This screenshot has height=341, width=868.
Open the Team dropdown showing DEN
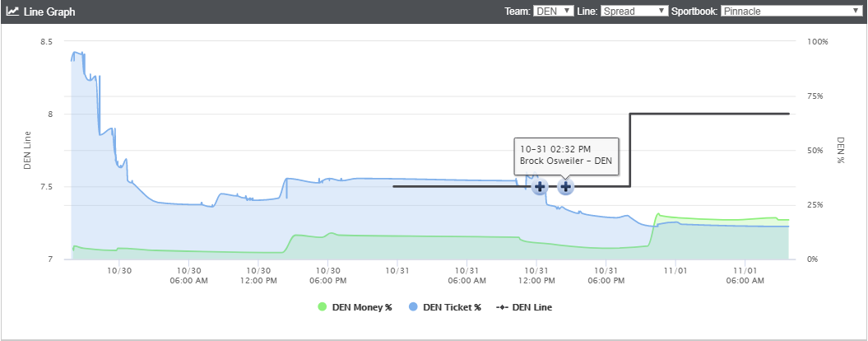point(553,11)
